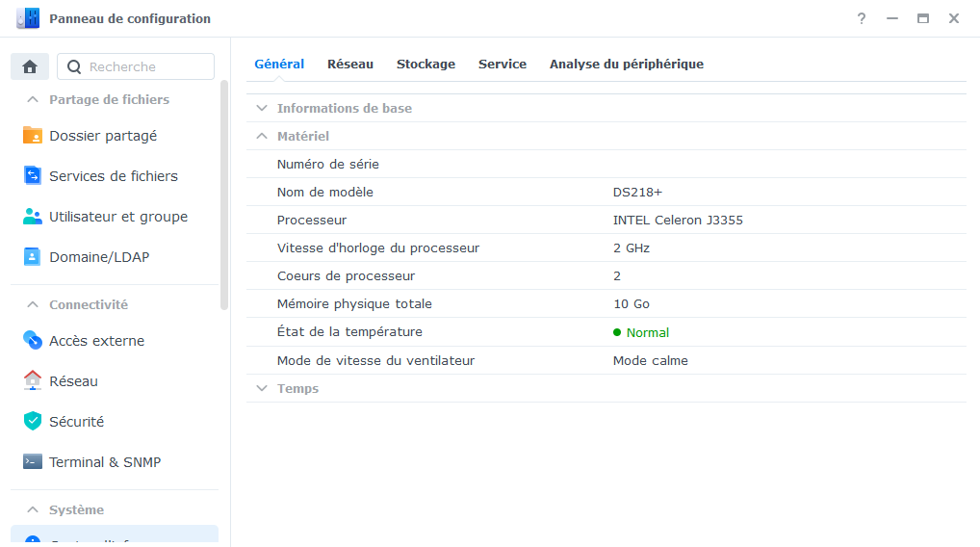Collapse Partage de fichiers sidebar group

33,100
